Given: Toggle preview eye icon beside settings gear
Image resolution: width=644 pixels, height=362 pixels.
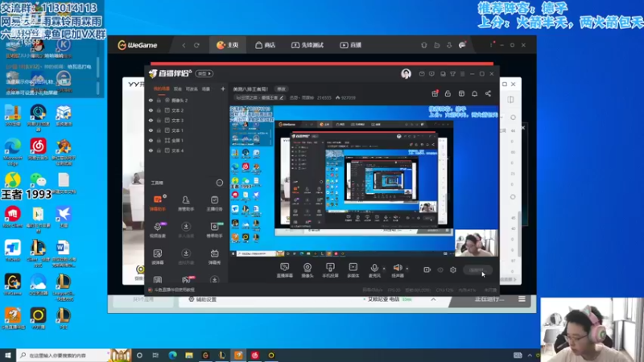Looking at the screenshot, I should coord(440,270).
